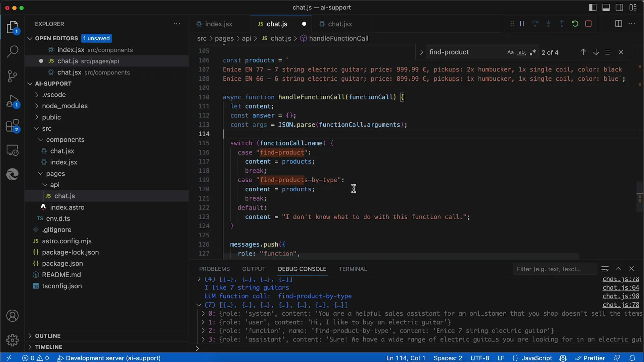Go to previous find match
Screen dimensions: 644x362
tap(583, 52)
